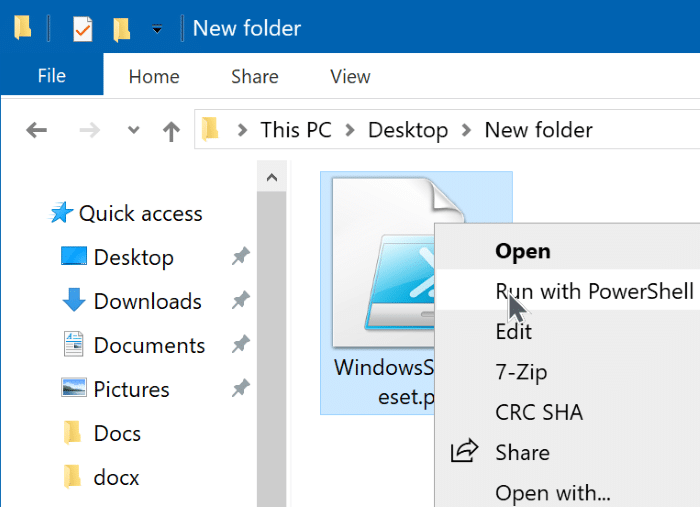
Task: Click the pin icon next to Downloads
Action: pos(241,300)
